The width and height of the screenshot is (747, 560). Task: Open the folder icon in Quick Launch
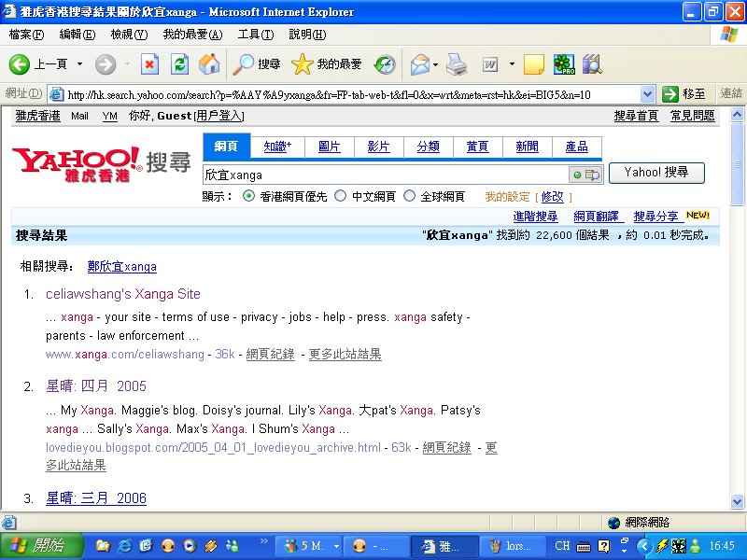[103, 546]
